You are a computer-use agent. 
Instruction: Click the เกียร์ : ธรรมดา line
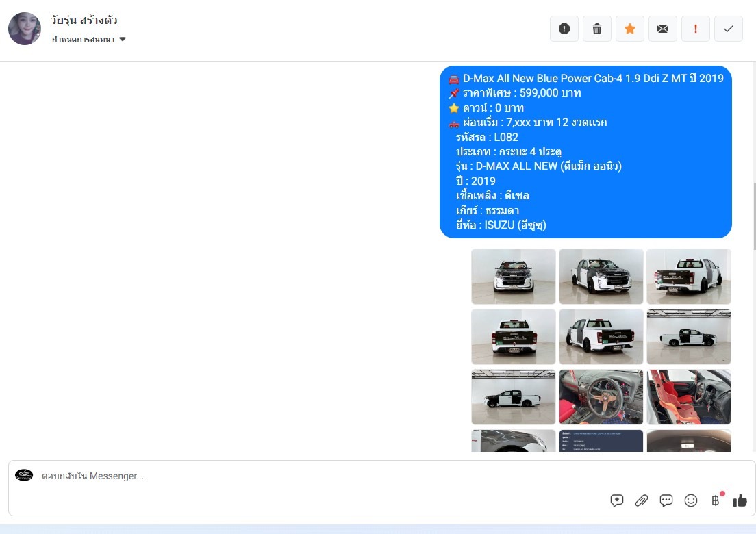coord(488,211)
